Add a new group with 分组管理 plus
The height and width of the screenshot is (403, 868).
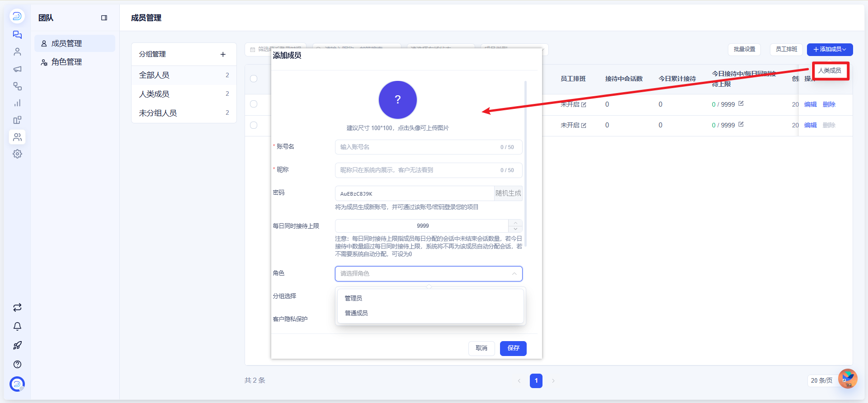point(223,54)
